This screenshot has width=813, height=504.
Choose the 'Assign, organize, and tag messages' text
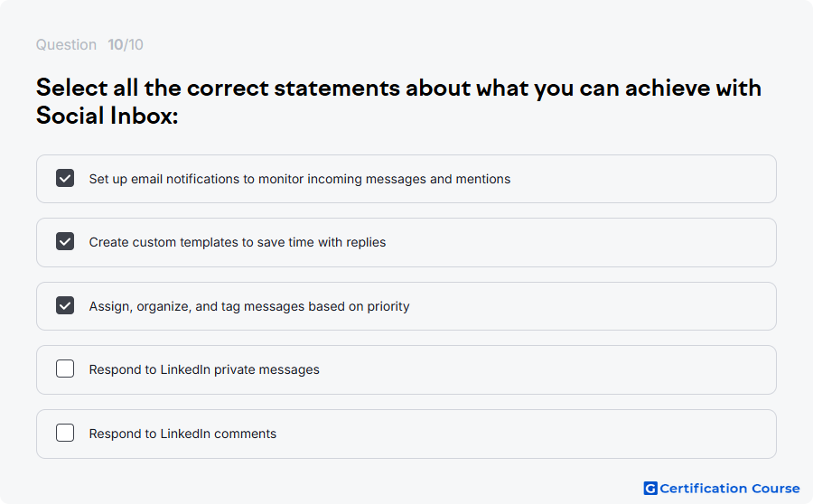click(249, 306)
